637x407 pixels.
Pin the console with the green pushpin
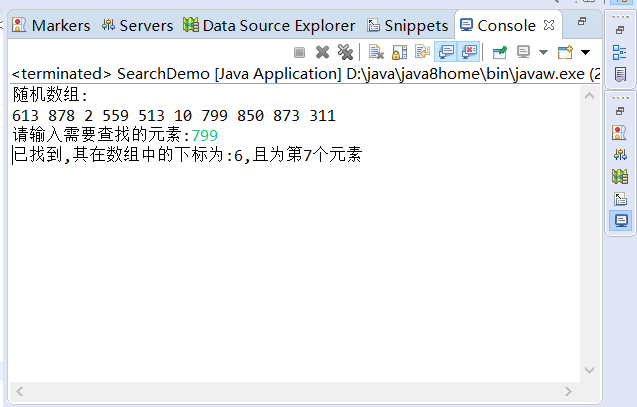(500, 52)
